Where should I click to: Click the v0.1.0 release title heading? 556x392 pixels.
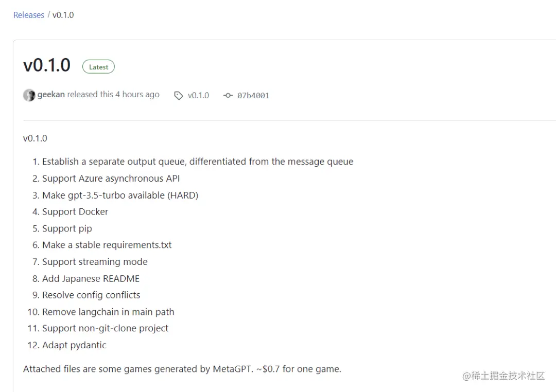coord(47,65)
